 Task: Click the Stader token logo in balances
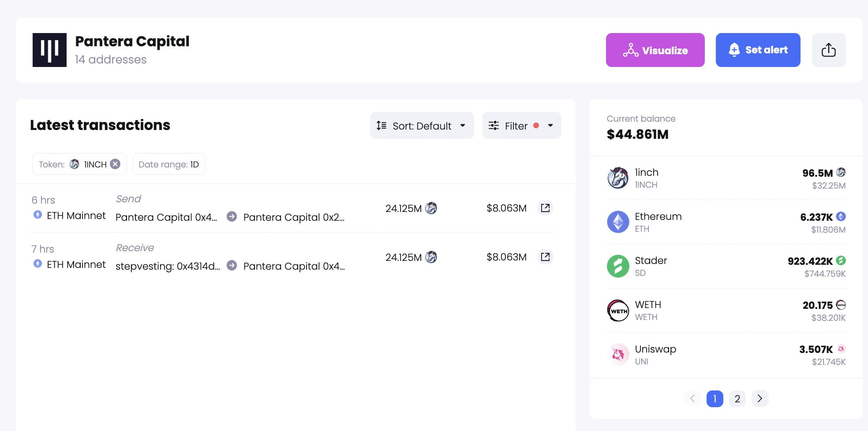point(618,266)
